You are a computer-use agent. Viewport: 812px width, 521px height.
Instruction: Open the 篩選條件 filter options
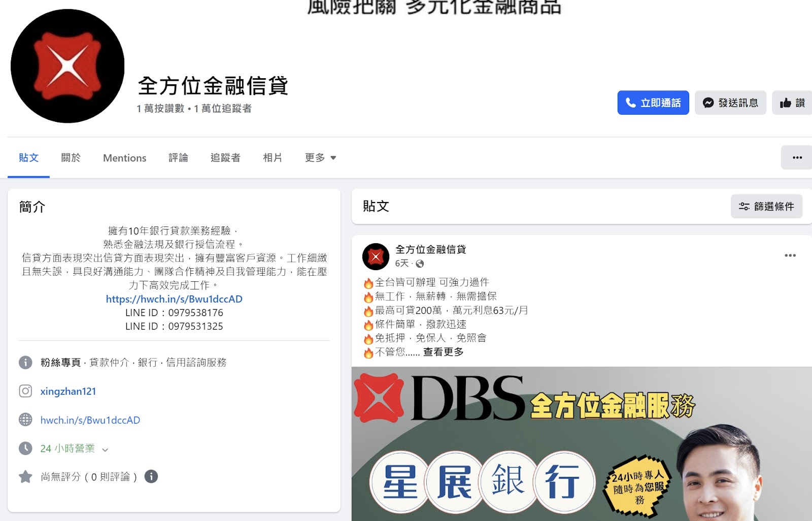pos(766,206)
